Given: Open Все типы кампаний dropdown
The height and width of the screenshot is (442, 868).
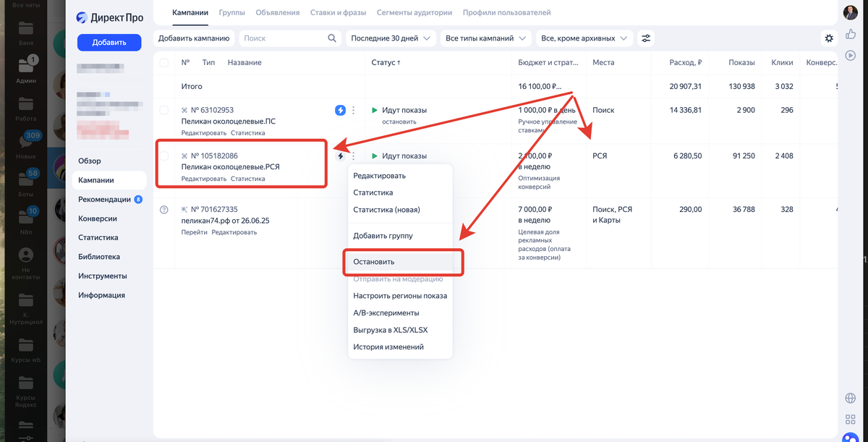Looking at the screenshot, I should point(486,38).
